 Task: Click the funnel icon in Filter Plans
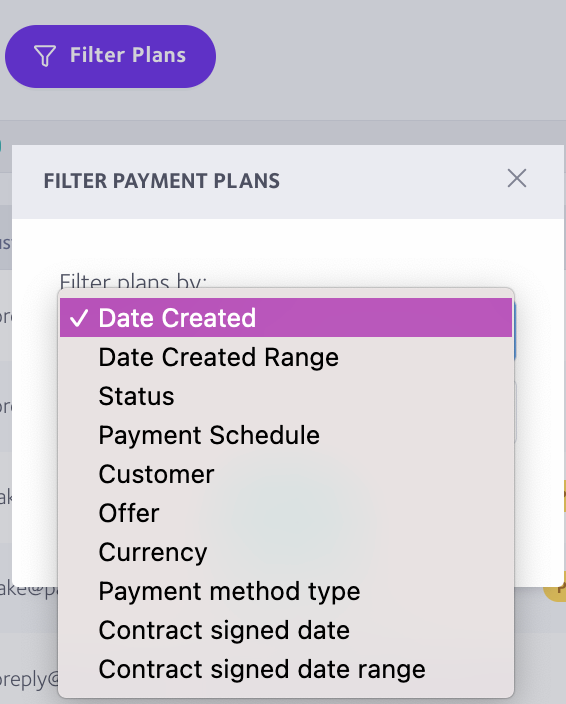point(45,56)
